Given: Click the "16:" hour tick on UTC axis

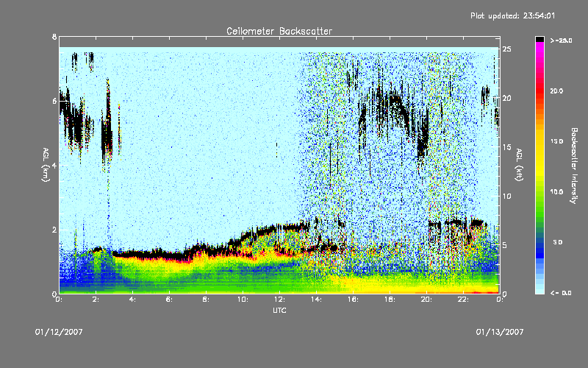Looking at the screenshot, I should click(353, 300).
